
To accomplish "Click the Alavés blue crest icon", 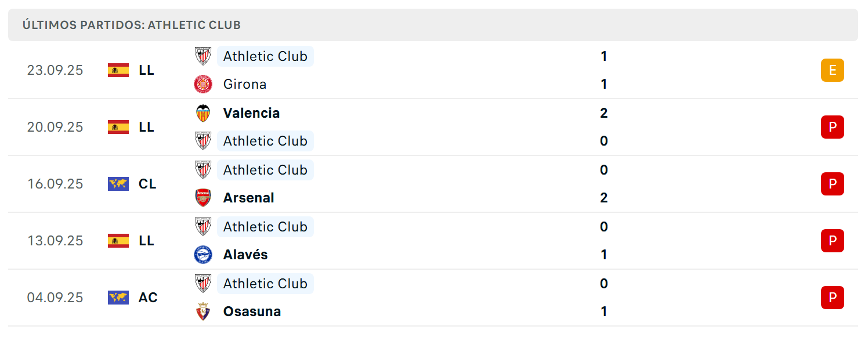I will (203, 255).
